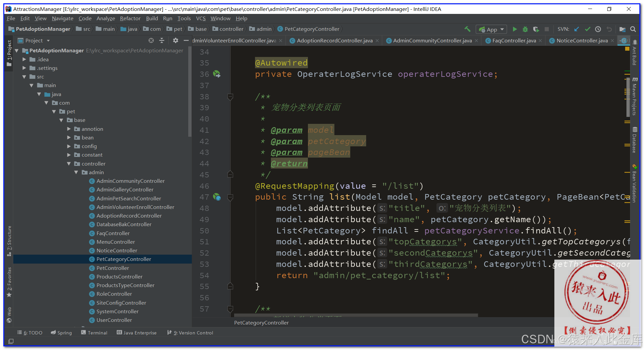Screen dimensions: 644x350
Task: Run App with coverage icon
Action: pyautogui.click(x=536, y=29)
